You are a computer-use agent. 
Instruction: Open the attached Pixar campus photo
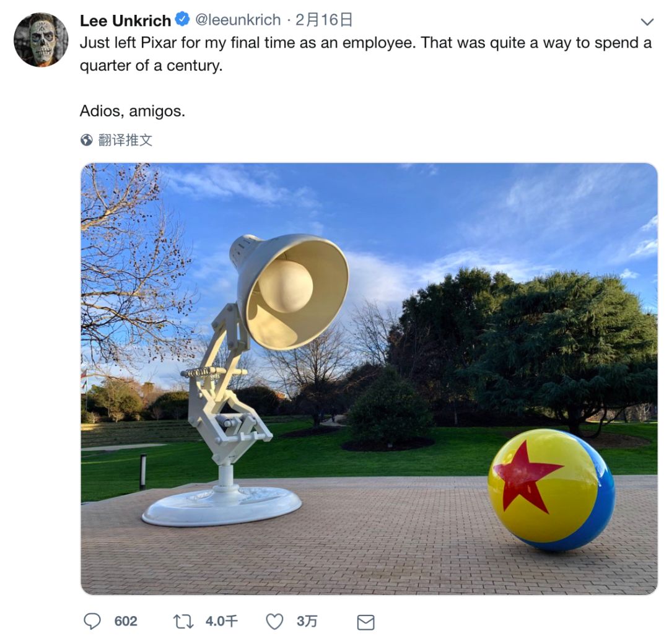369,379
